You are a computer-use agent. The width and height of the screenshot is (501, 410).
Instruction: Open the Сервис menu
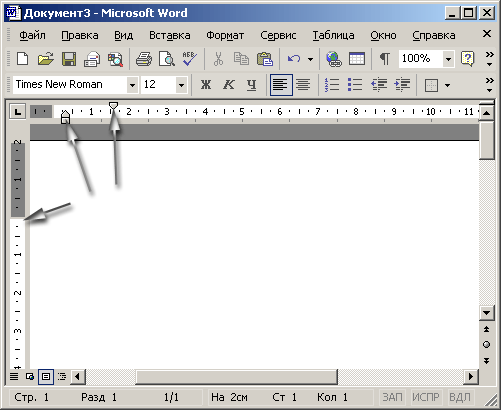(278, 35)
